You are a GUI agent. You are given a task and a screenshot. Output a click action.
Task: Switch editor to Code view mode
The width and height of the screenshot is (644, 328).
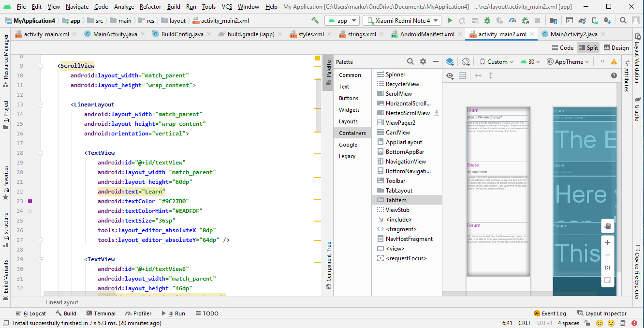coord(562,48)
